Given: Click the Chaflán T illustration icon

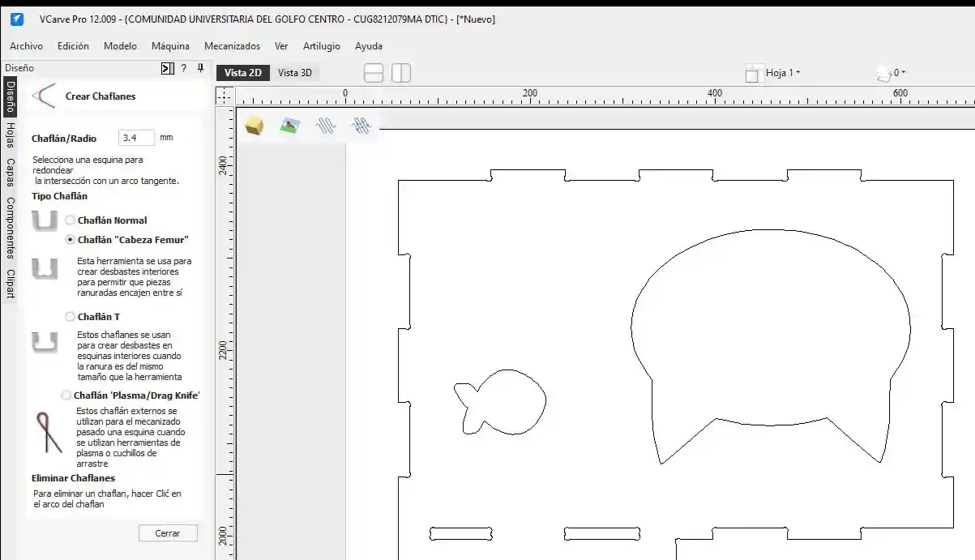Looking at the screenshot, I should click(x=45, y=341).
